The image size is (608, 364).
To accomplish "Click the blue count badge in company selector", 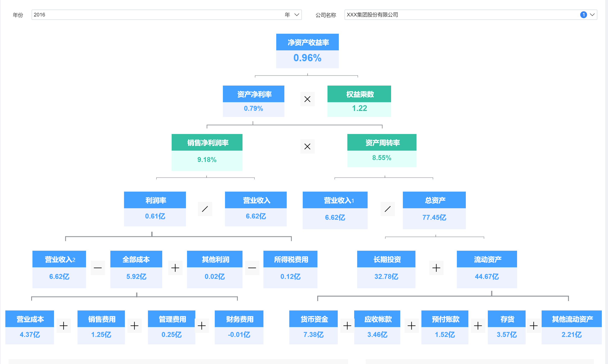I will [x=583, y=15].
